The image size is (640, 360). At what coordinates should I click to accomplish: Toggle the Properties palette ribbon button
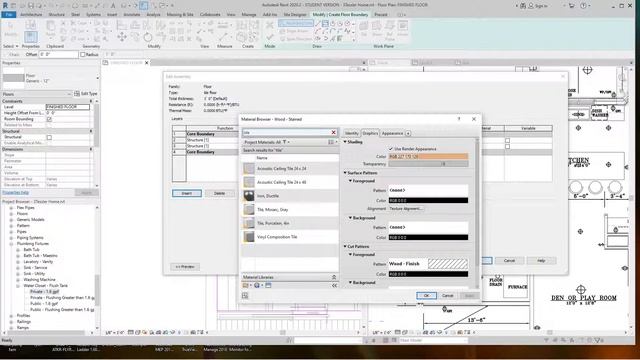click(31, 37)
